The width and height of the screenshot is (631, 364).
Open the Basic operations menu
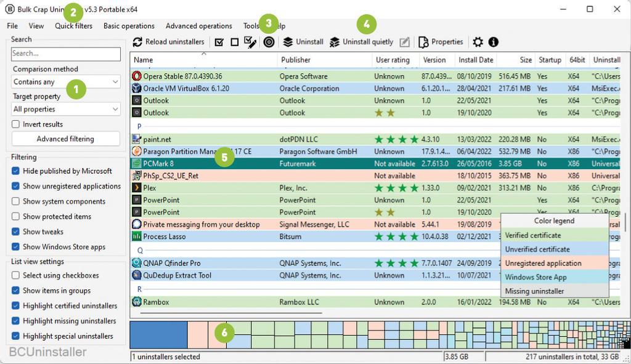point(129,26)
